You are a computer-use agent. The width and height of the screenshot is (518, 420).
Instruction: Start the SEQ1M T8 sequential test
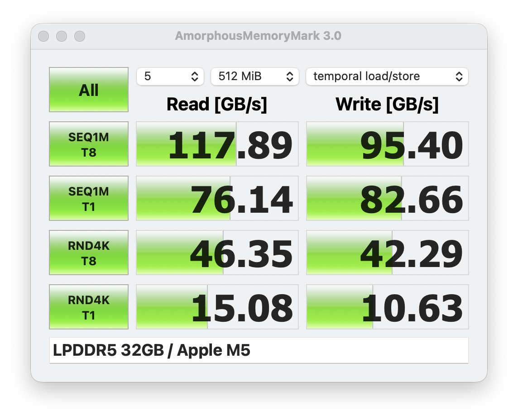pos(88,144)
